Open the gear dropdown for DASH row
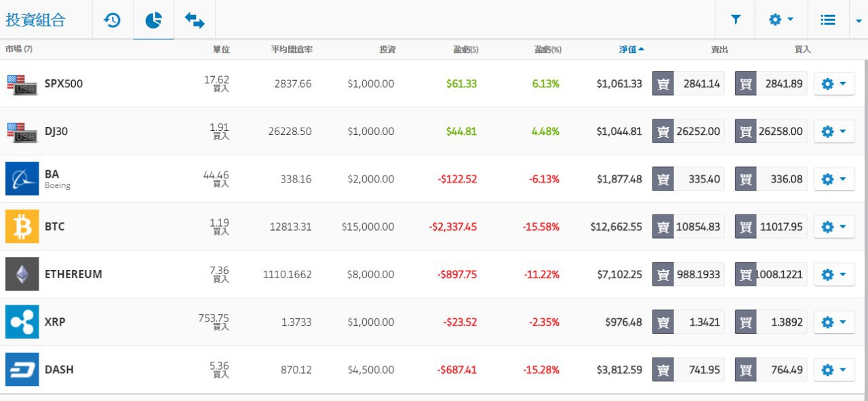 (x=833, y=370)
